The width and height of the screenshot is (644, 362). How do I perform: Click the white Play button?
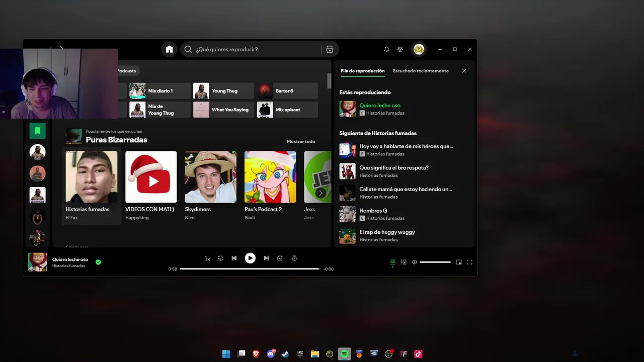[250, 258]
